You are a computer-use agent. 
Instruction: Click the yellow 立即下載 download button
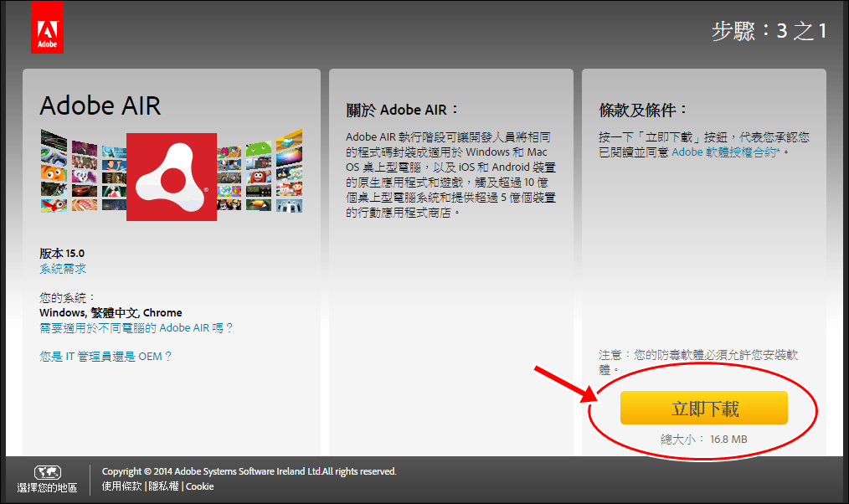point(704,408)
